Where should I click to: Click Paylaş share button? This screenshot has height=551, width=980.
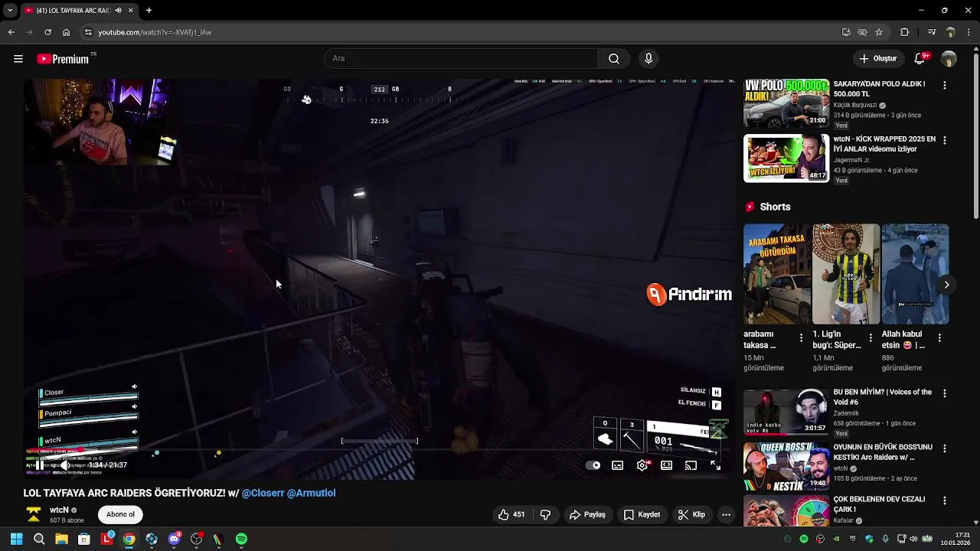pyautogui.click(x=587, y=514)
